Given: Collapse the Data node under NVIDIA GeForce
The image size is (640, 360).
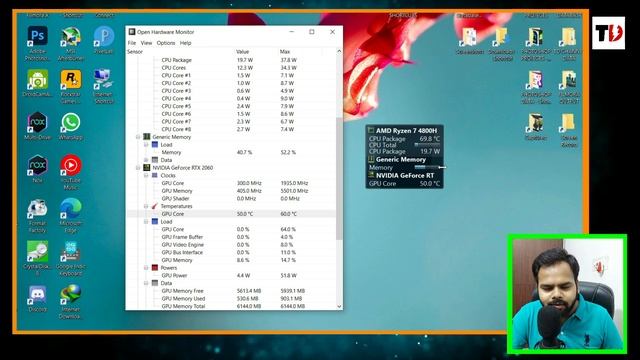Looking at the screenshot, I should [x=146, y=283].
